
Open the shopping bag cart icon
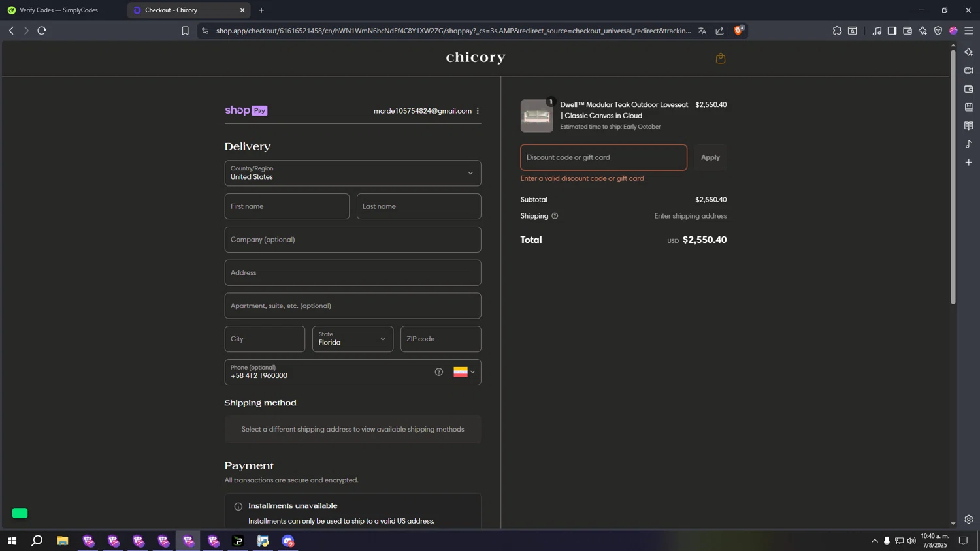pyautogui.click(x=721, y=58)
